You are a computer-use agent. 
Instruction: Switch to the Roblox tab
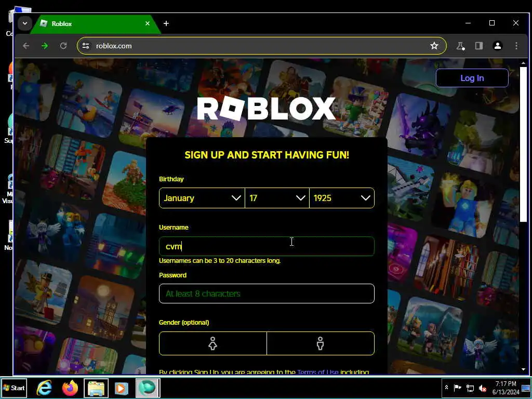pyautogui.click(x=95, y=24)
